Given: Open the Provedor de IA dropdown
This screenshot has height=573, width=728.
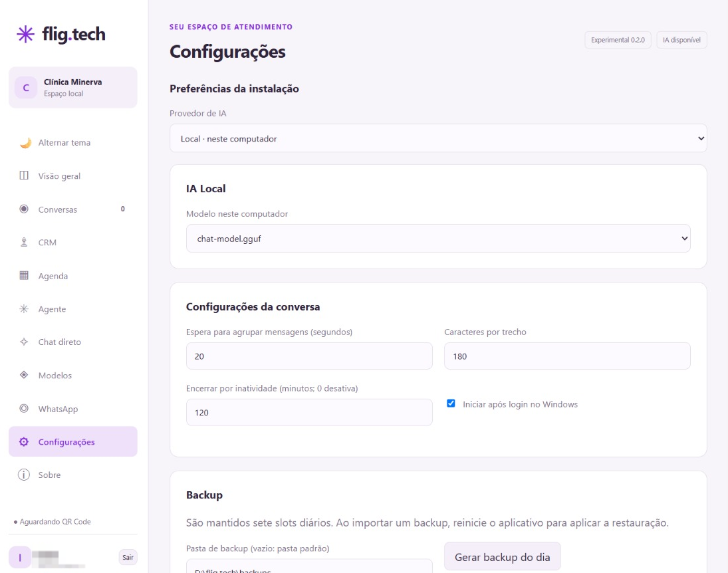Looking at the screenshot, I should pyautogui.click(x=438, y=138).
